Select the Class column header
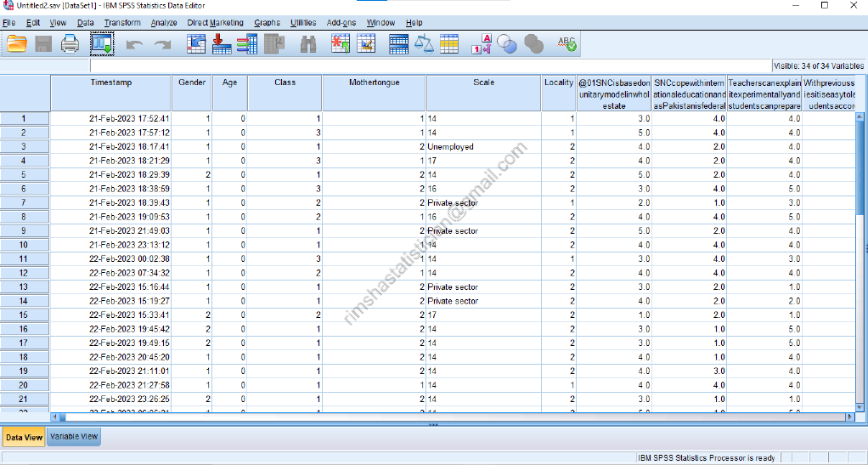Image resolution: width=868 pixels, height=465 pixels. [285, 94]
